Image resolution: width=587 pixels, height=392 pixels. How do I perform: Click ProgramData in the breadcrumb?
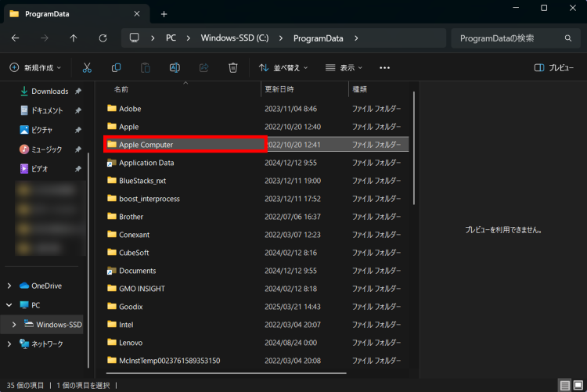[x=319, y=38]
